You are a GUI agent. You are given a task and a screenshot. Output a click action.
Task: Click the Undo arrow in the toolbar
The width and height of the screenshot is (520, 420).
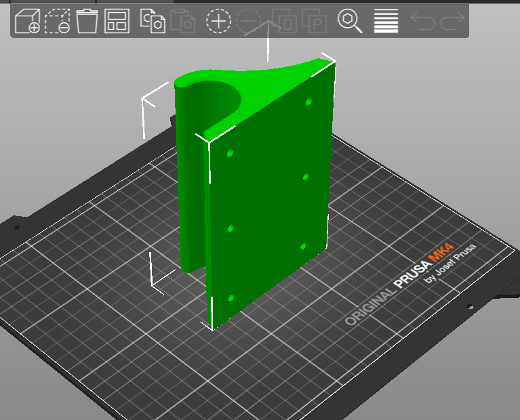coord(422,22)
